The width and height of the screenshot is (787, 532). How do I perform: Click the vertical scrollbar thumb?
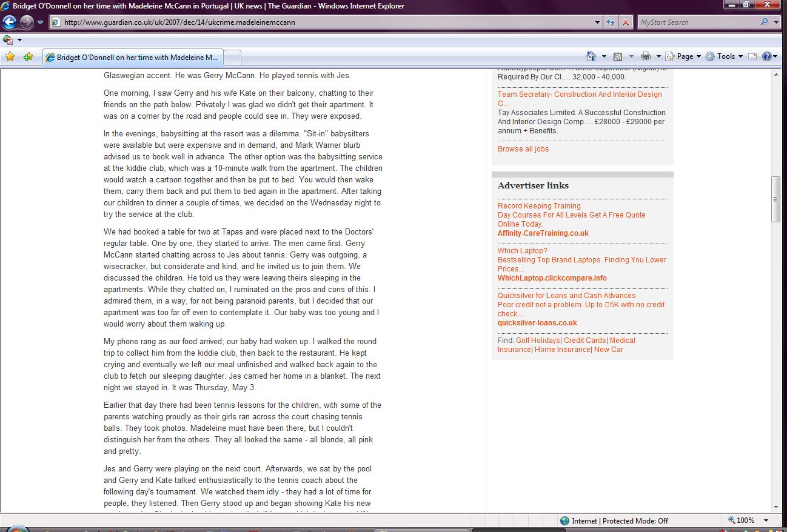(x=775, y=199)
